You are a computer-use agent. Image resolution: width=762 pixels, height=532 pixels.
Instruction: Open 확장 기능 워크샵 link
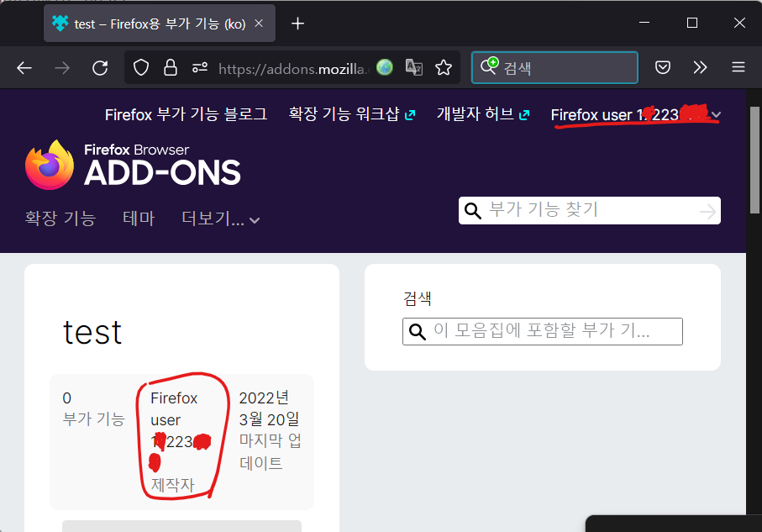tap(351, 115)
